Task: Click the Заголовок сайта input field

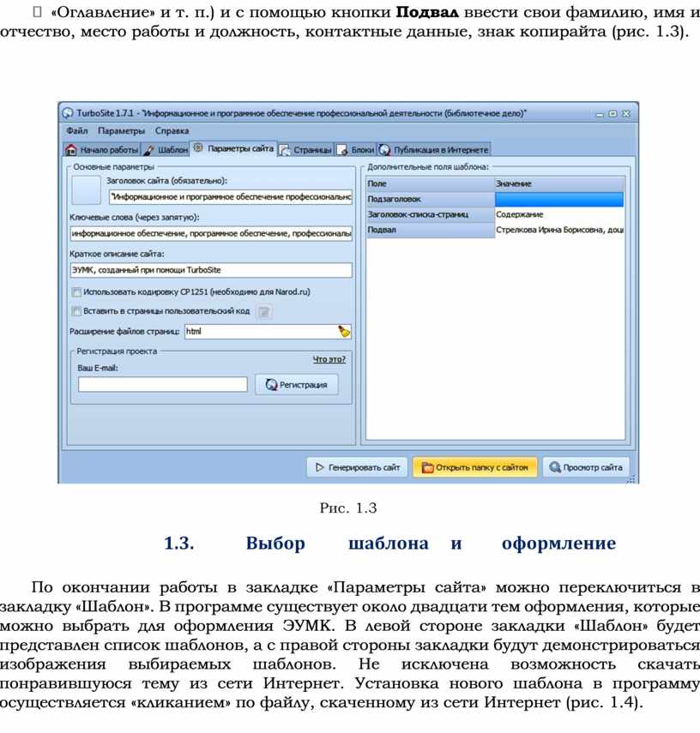Action: pyautogui.click(x=230, y=197)
